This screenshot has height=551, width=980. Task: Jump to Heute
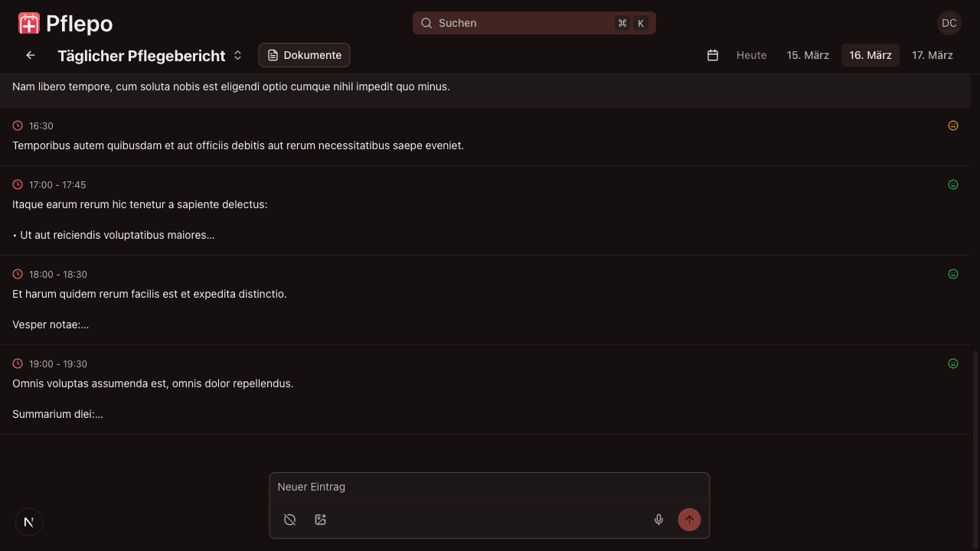click(x=751, y=55)
